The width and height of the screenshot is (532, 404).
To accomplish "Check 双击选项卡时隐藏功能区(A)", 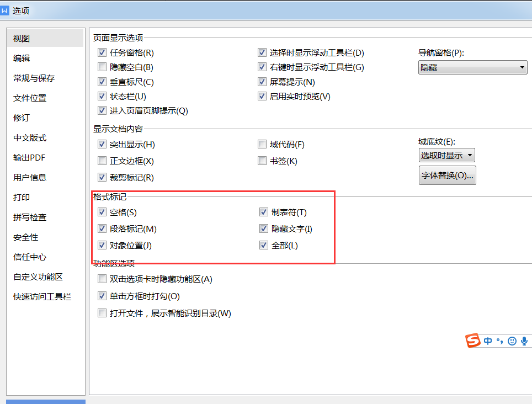I will click(x=102, y=279).
